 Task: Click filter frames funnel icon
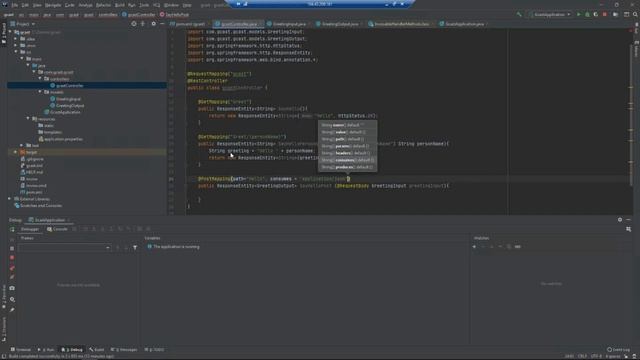[135, 247]
